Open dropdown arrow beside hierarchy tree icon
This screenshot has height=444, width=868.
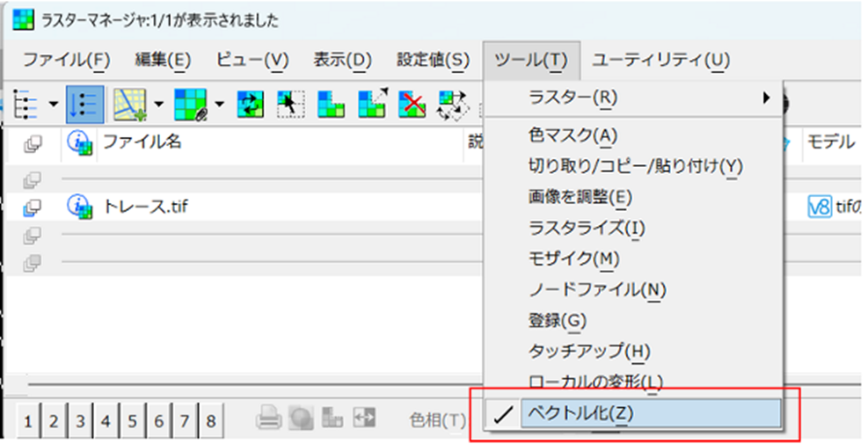pos(54,104)
